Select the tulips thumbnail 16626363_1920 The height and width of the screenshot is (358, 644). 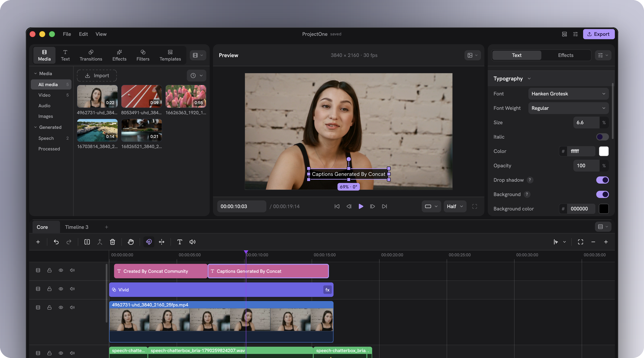point(186,96)
